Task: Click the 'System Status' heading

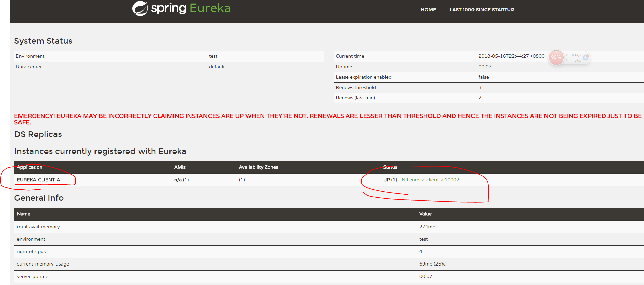Action: pyautogui.click(x=43, y=41)
